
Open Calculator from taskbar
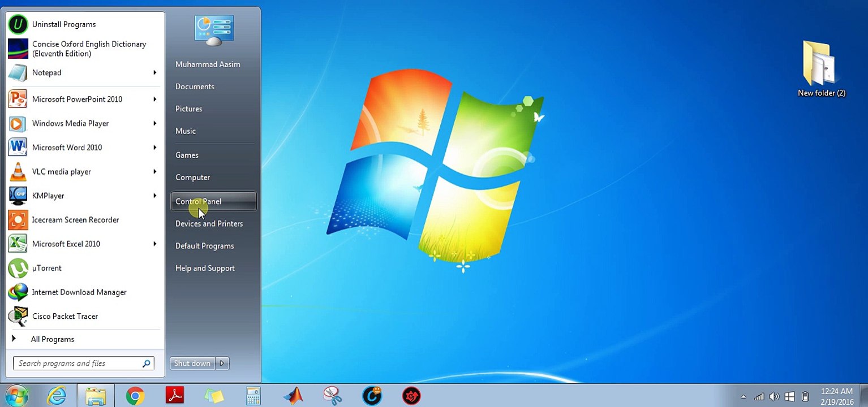point(253,396)
